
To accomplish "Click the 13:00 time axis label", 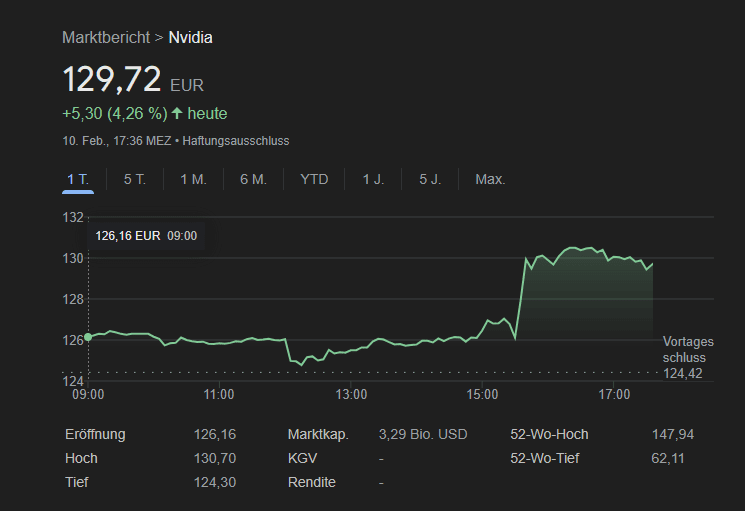I will coord(351,395).
